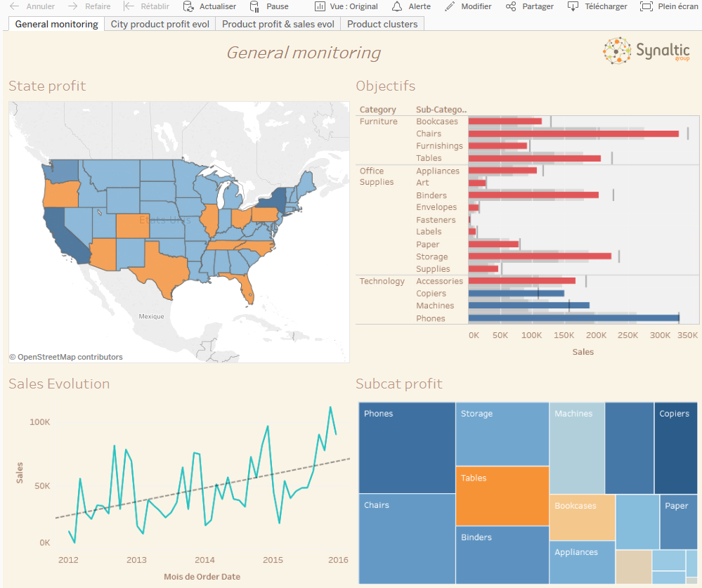Return to the General monitoring tab
The height and width of the screenshot is (588, 702).
coord(55,24)
